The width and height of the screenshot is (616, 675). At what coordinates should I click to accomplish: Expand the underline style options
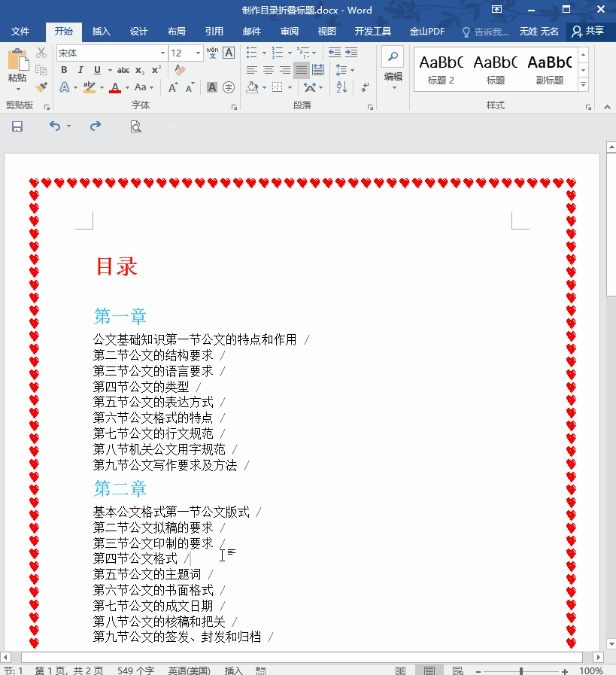click(110, 70)
